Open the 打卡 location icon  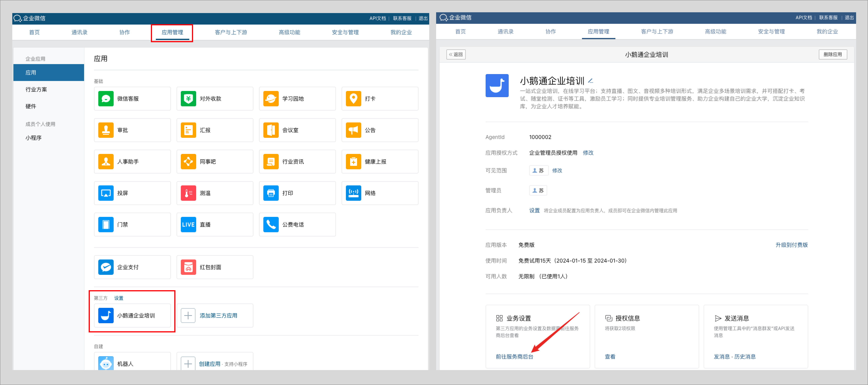pos(353,99)
